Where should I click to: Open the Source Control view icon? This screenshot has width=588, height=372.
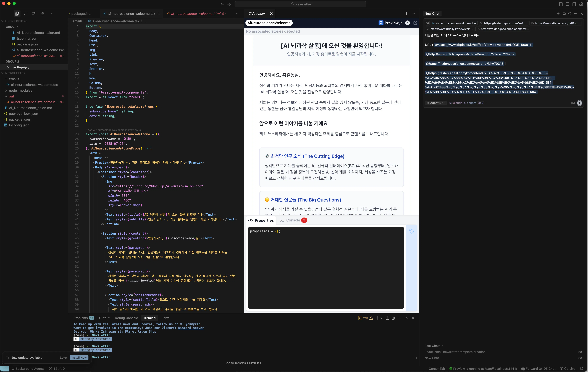pos(34,14)
